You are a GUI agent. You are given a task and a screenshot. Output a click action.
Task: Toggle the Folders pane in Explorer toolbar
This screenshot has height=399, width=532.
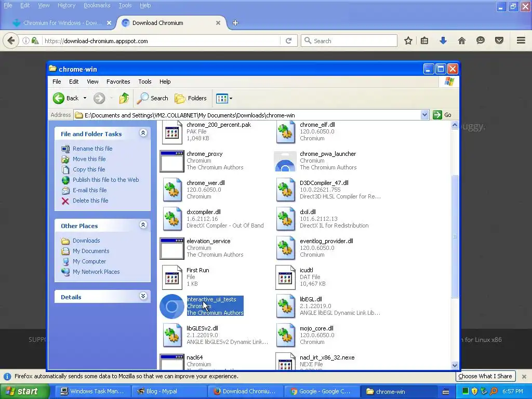click(x=191, y=98)
